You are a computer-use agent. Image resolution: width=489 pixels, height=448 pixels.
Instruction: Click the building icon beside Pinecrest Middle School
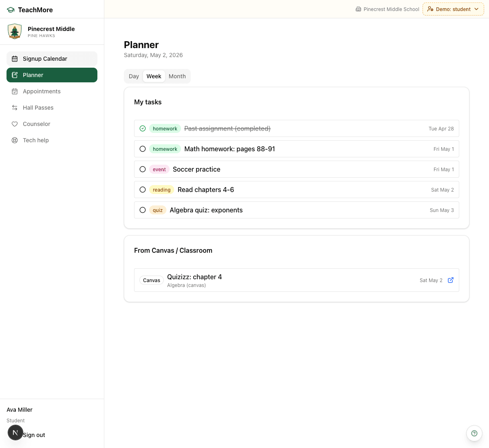(x=358, y=9)
